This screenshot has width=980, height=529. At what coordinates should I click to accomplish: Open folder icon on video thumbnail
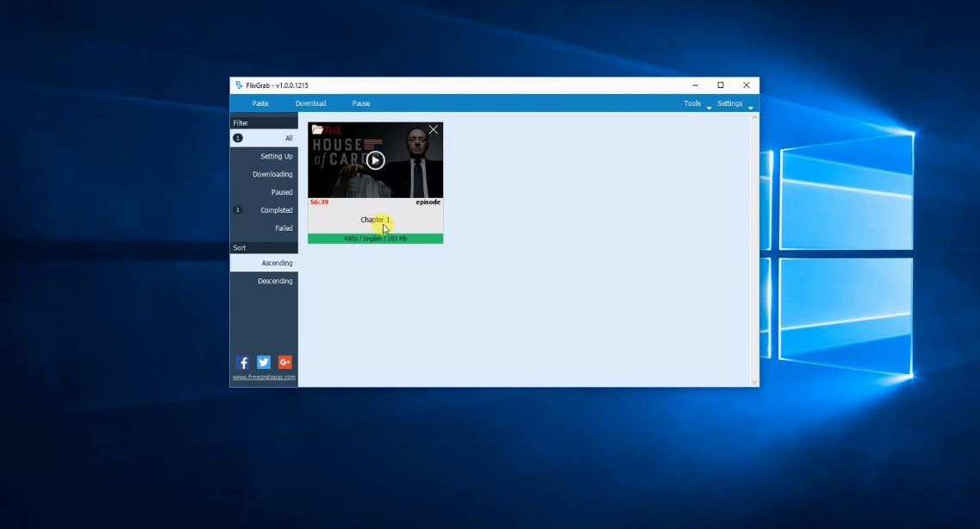(x=317, y=130)
